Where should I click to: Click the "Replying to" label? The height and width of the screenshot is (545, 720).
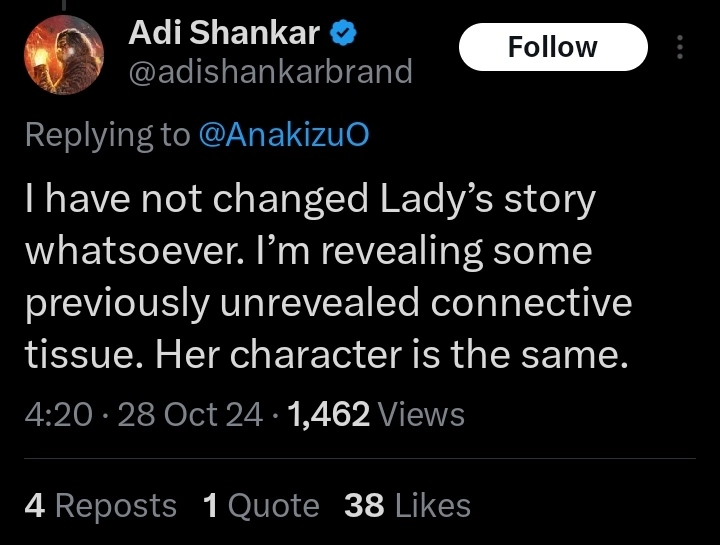pyautogui.click(x=107, y=136)
